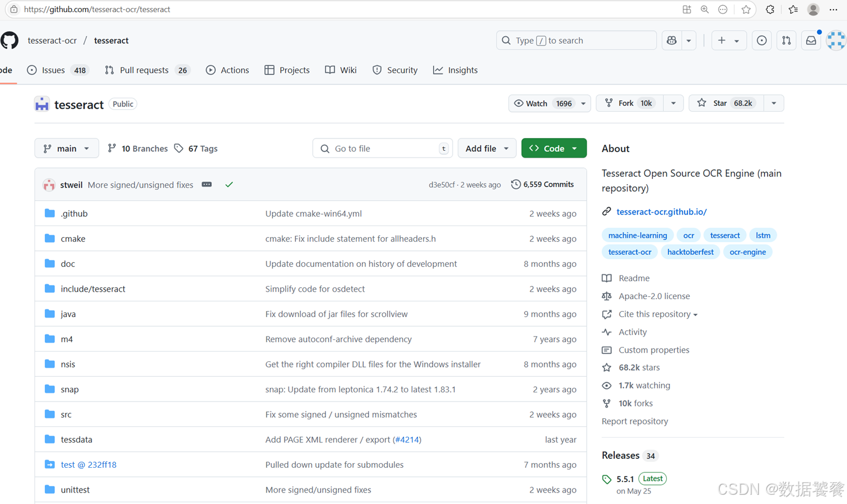Open the browser split screen icon

[687, 9]
